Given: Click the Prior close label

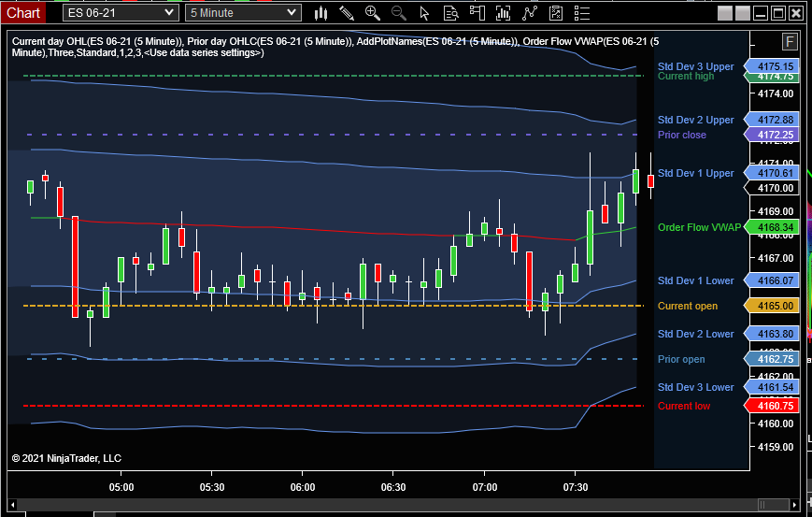Looking at the screenshot, I should point(681,135).
